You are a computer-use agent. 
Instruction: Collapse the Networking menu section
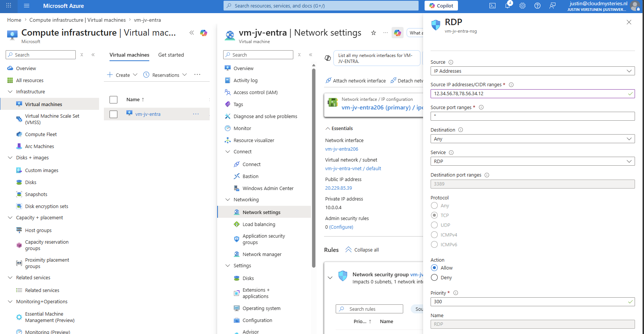228,199
